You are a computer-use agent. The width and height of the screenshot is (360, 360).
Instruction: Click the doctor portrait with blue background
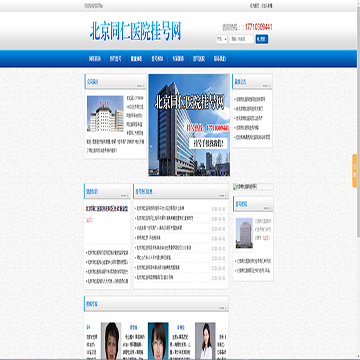click(x=158, y=340)
